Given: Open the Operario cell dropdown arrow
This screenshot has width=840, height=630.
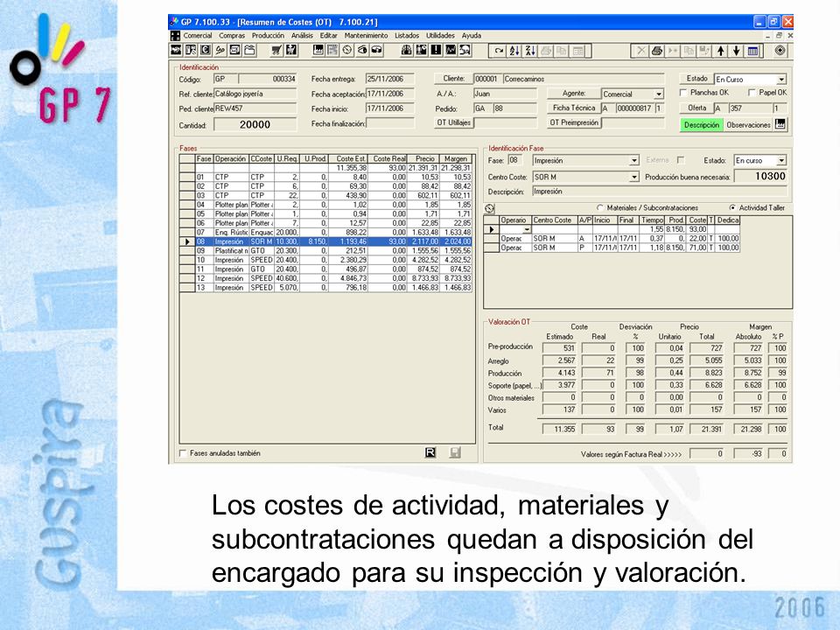Looking at the screenshot, I should 527,229.
